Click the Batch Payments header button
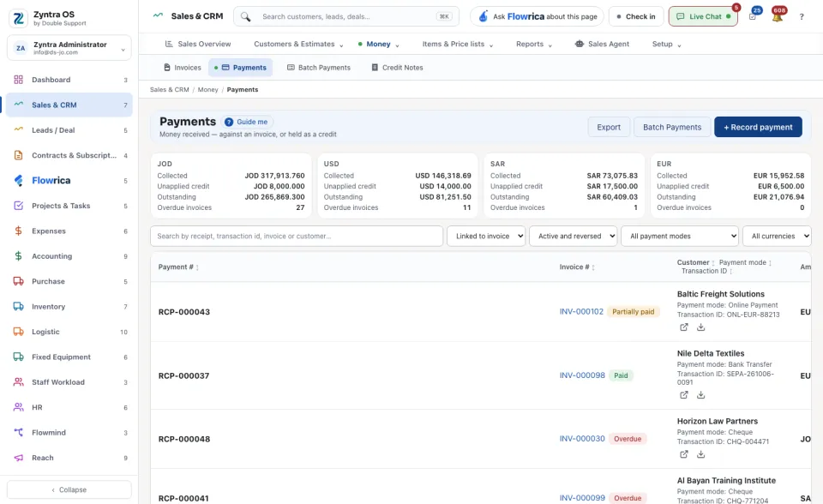 tap(672, 127)
